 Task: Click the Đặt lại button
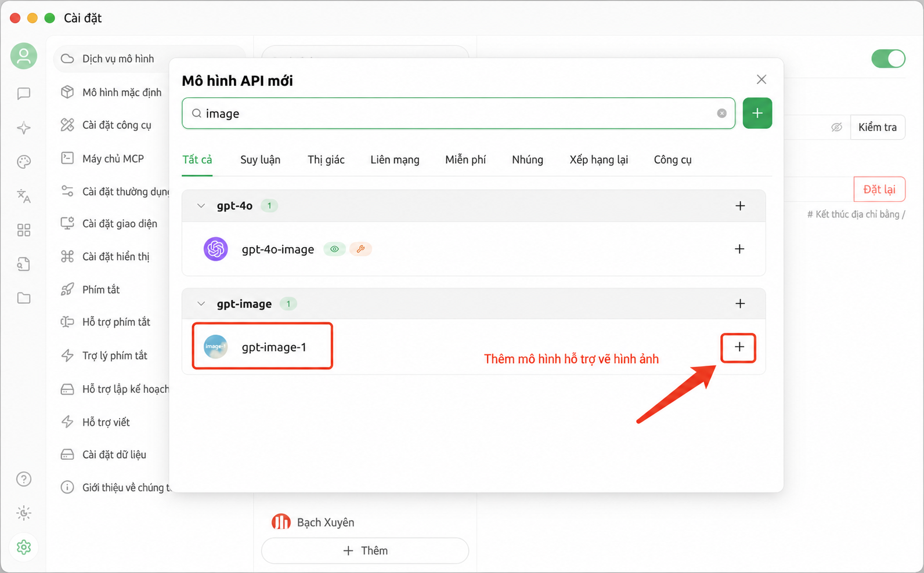(879, 189)
